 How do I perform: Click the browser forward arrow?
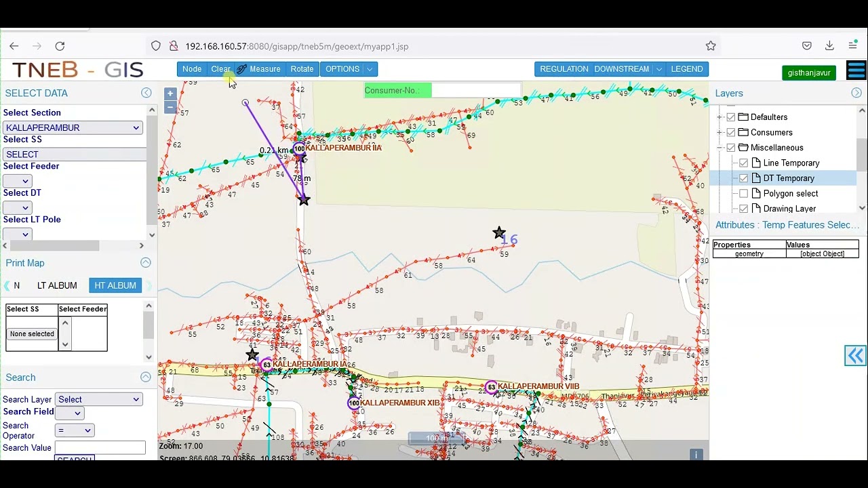(x=37, y=46)
